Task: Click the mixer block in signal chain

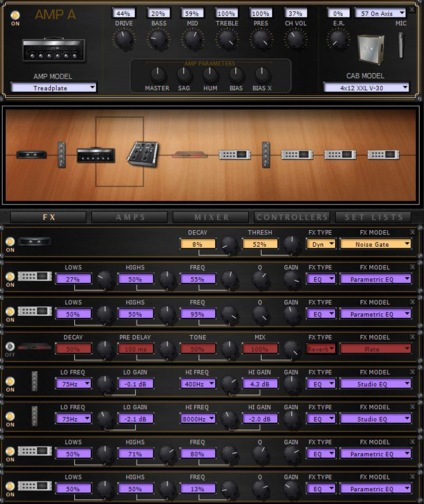Action: [143, 154]
